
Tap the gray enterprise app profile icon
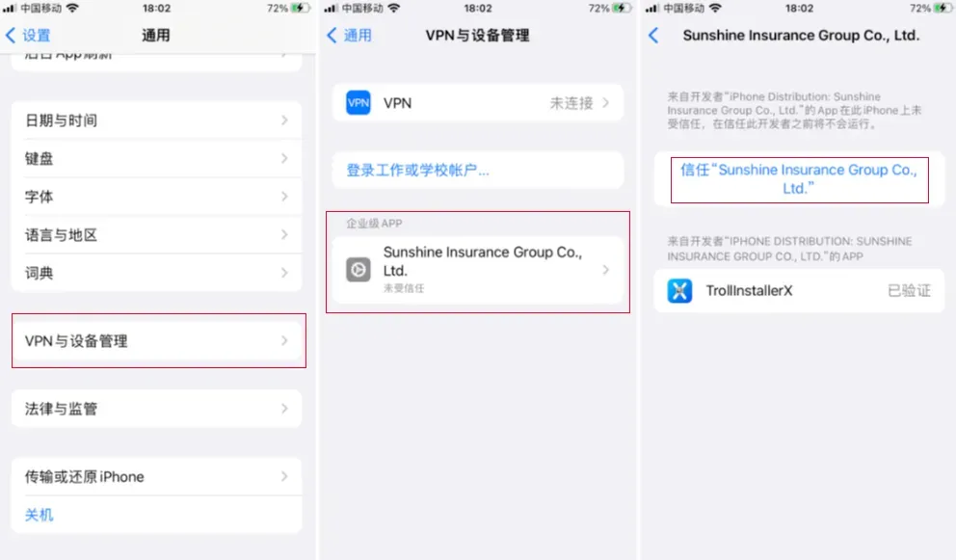(358, 270)
